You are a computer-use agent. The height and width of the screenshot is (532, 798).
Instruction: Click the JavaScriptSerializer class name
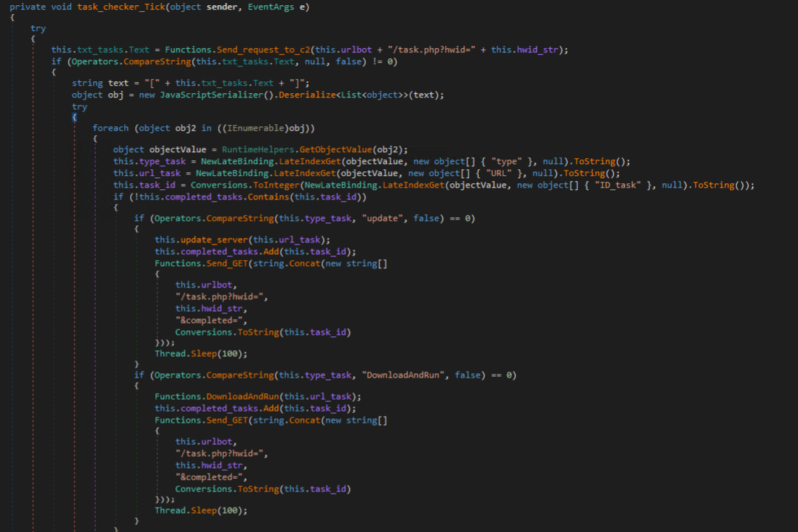click(211, 95)
